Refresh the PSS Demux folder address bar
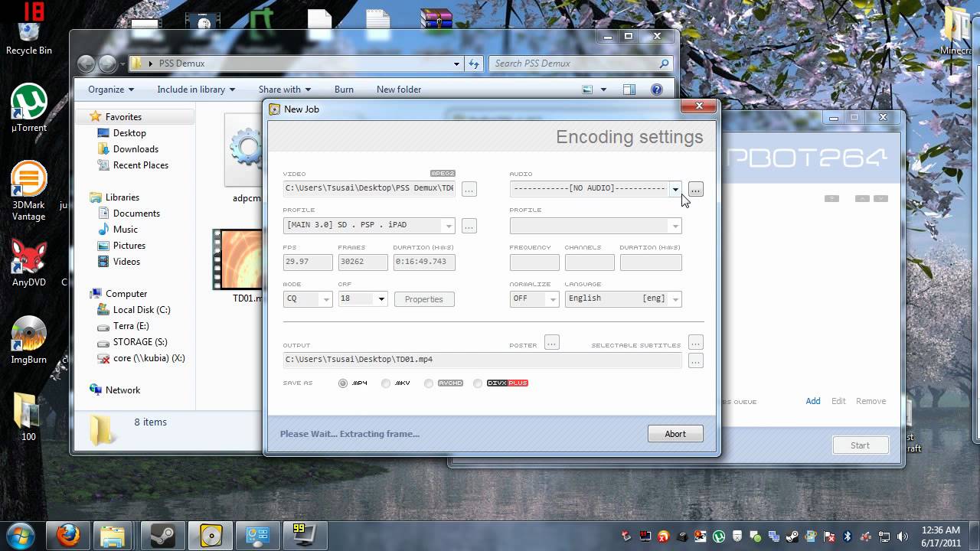The width and height of the screenshot is (980, 551). click(x=474, y=64)
